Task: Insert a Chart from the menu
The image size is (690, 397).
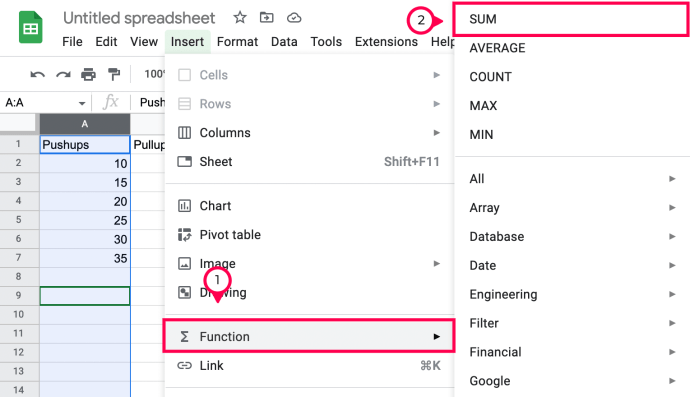Action: (x=309, y=206)
